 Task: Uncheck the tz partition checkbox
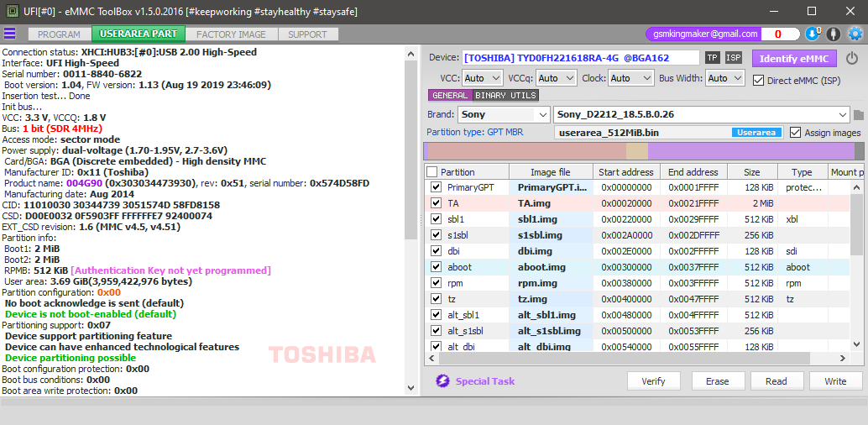[x=436, y=299]
